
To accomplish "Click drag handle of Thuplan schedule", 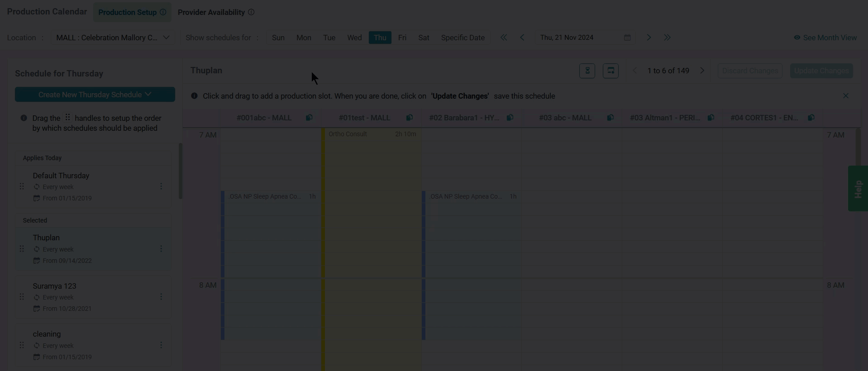I will 22,249.
